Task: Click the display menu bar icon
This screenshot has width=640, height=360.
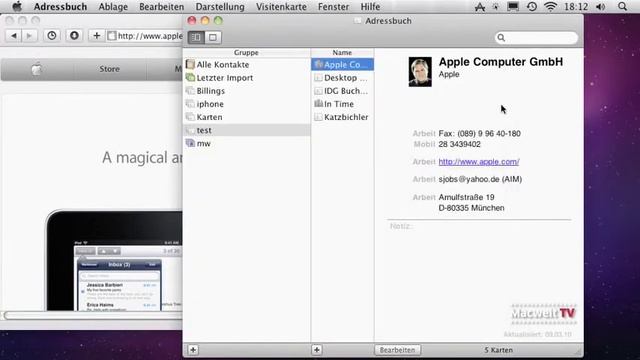Action: (x=513, y=7)
